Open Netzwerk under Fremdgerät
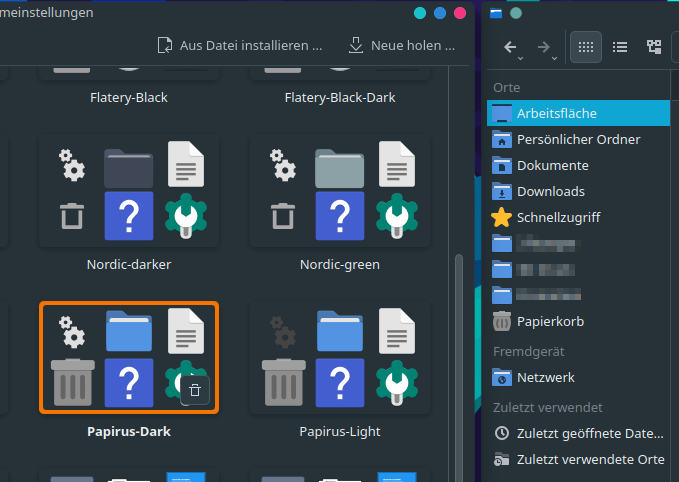The image size is (679, 482). point(579,378)
